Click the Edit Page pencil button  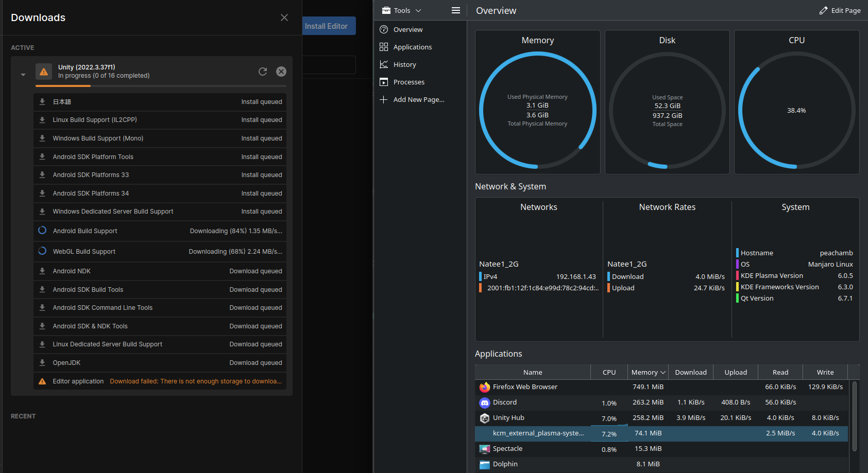[840, 10]
